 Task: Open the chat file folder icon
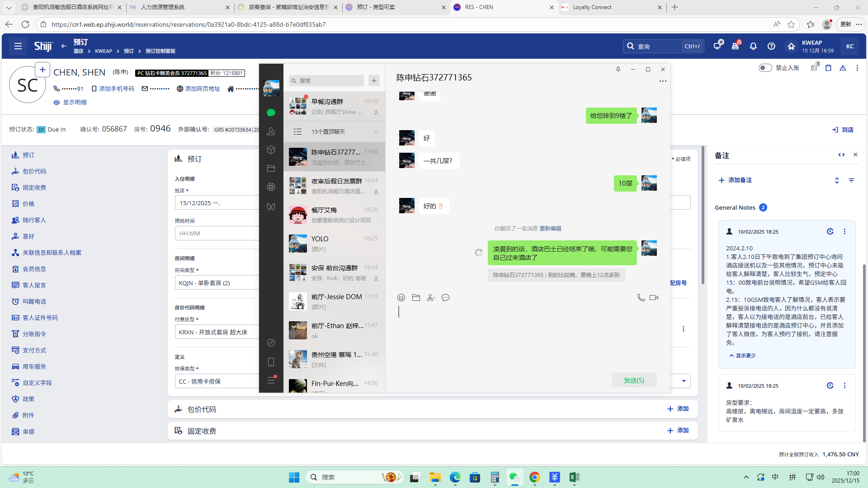[x=416, y=297]
